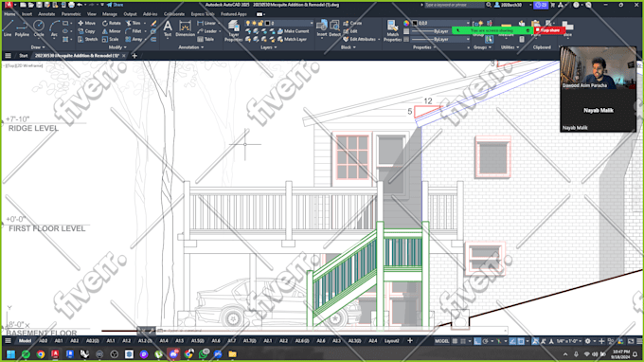Click Edit Attributes button
The height and width of the screenshot is (362, 644).
[359, 40]
